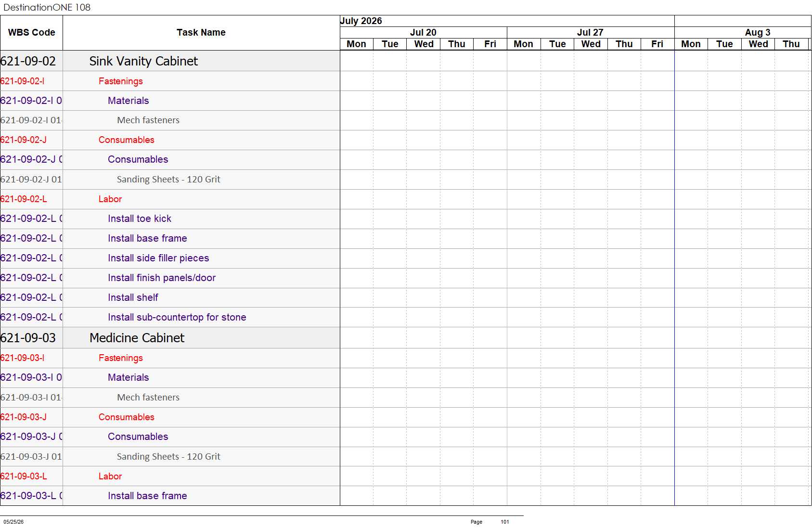
Task: Select Mech fasteners under Medicine Cabinet
Action: 148,398
